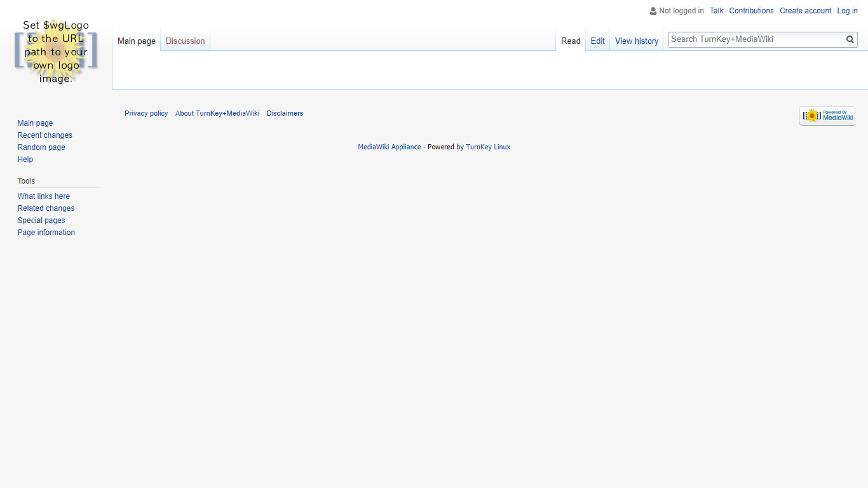Open What links here tool
868x488 pixels.
[43, 196]
